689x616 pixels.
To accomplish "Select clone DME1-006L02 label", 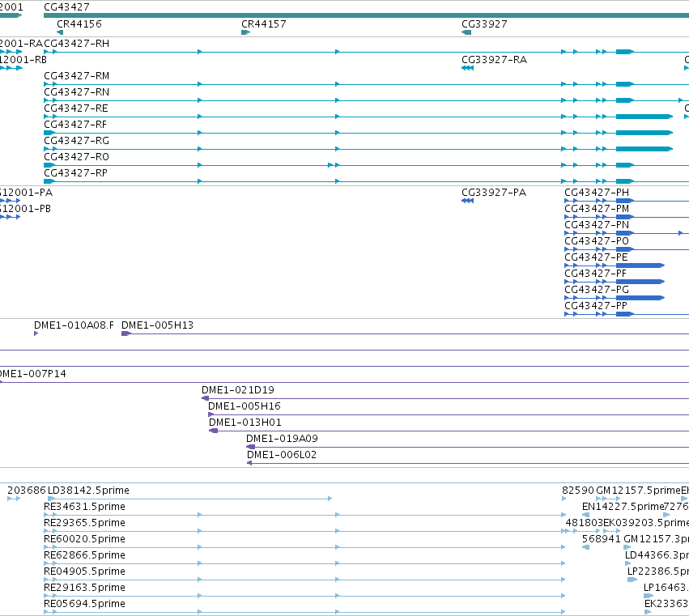I will click(282, 455).
